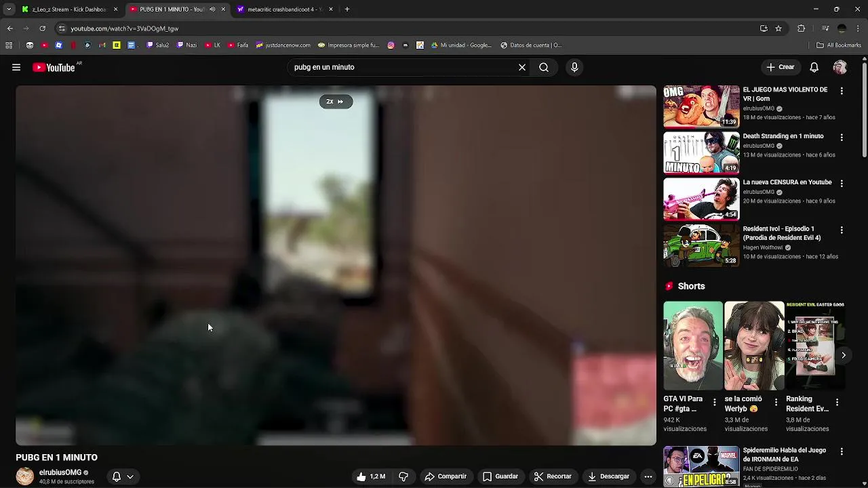Open the Chrome apps grid shortcut
Image resolution: width=868 pixels, height=488 pixels.
9,45
